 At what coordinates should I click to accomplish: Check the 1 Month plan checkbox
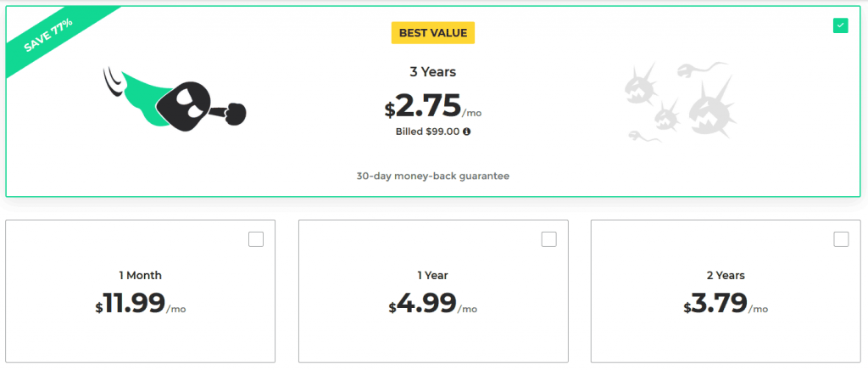256,239
